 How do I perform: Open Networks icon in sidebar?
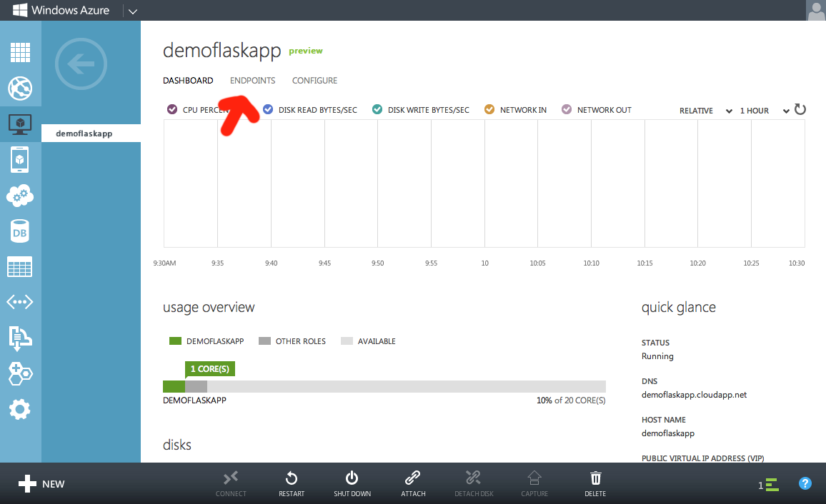[x=20, y=302]
